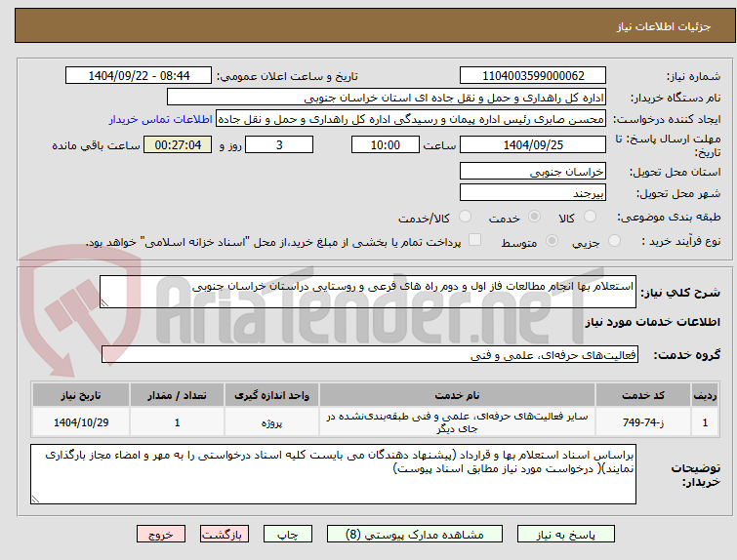
Task: Click the توضیحات خریدار text area
Action: click(x=333, y=474)
